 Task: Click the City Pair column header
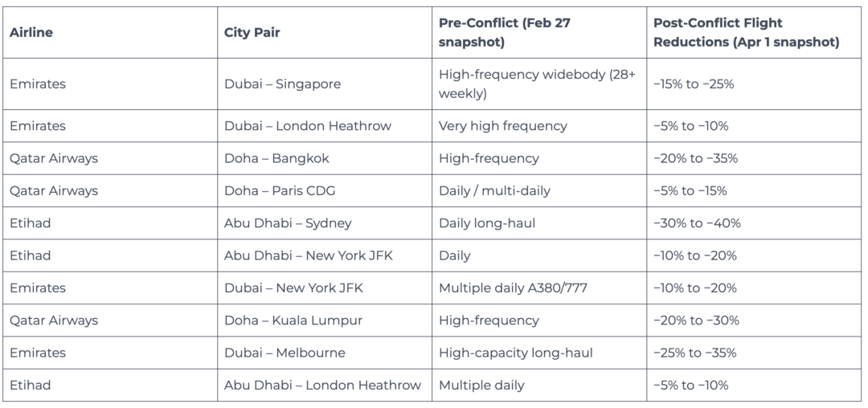point(252,33)
